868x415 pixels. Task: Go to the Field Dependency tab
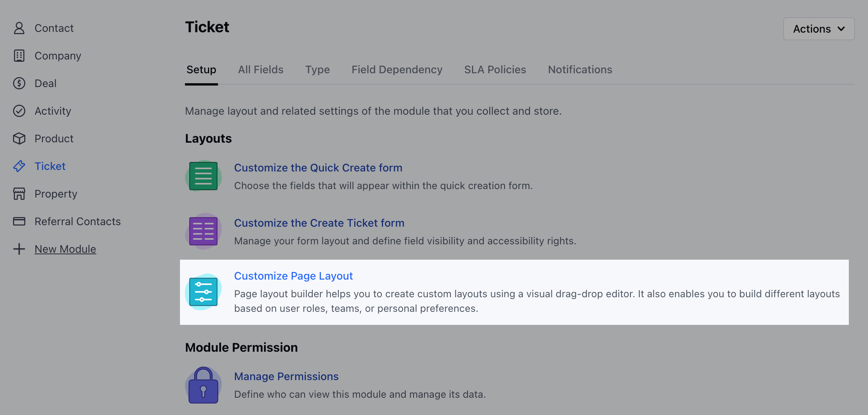397,69
